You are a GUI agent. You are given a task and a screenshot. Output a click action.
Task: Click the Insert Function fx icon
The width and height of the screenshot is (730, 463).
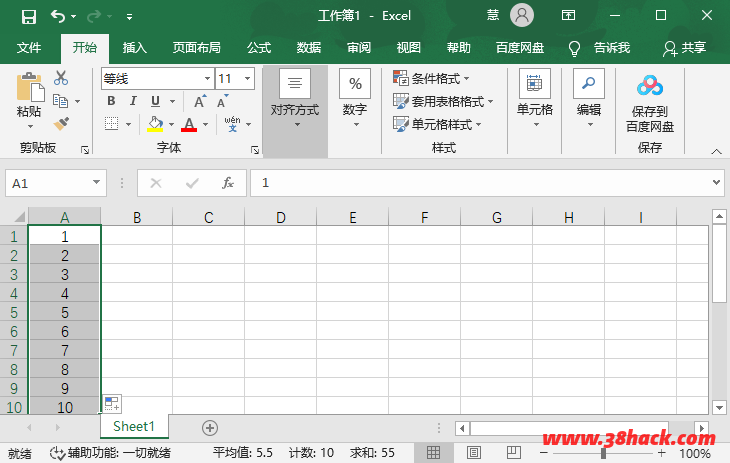tap(228, 183)
